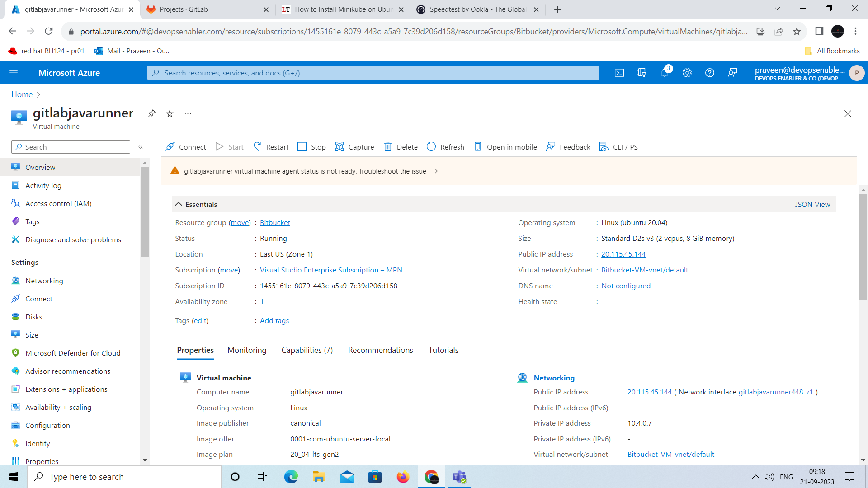Click the edit link beside Tags
The image size is (868, 488).
pos(200,320)
